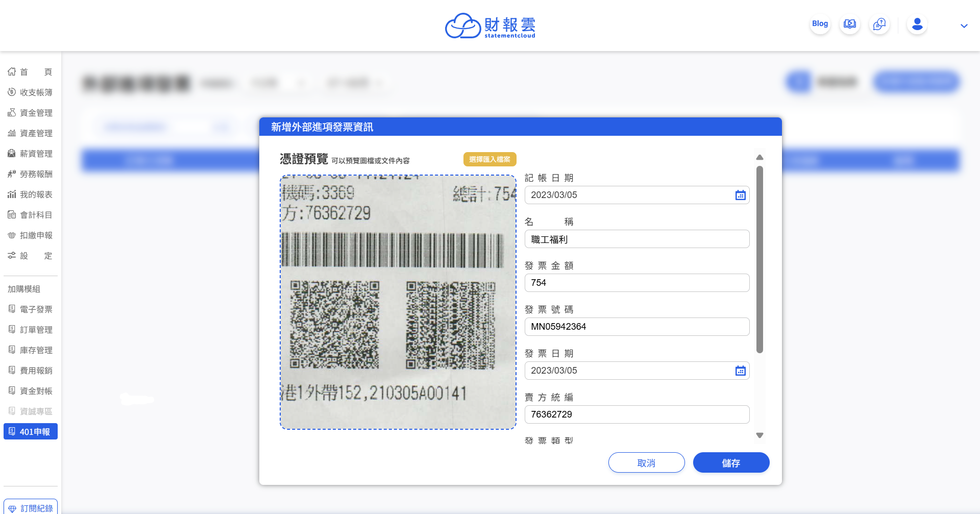Click the 資誠專區 module icon
The width and height of the screenshot is (980, 514).
click(12, 411)
